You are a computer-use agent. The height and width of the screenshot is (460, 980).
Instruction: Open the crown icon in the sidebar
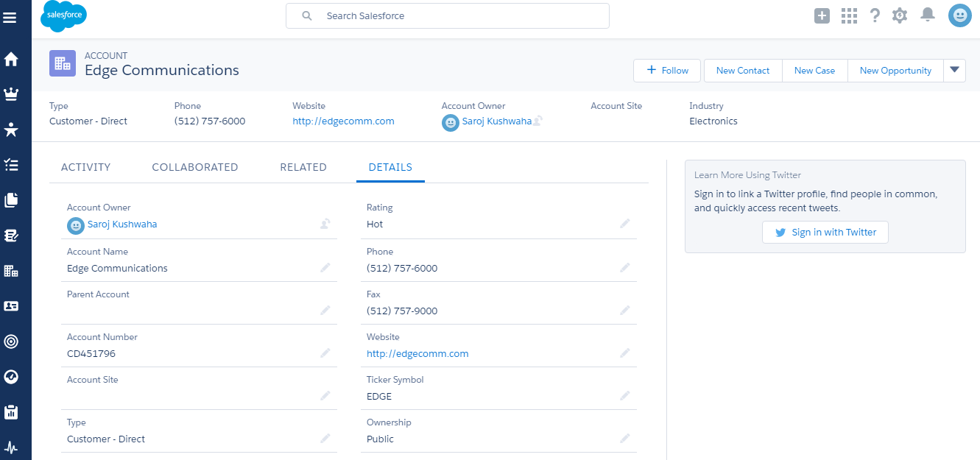[11, 95]
